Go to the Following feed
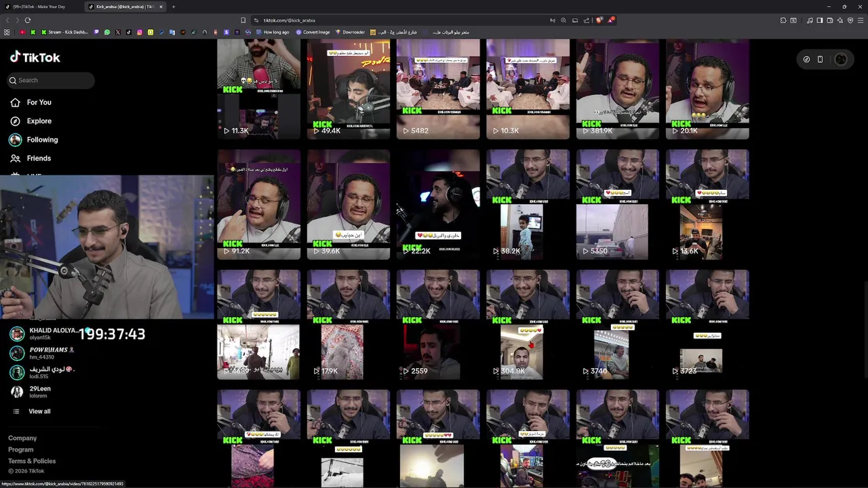Image resolution: width=868 pixels, height=488 pixels. tap(42, 140)
